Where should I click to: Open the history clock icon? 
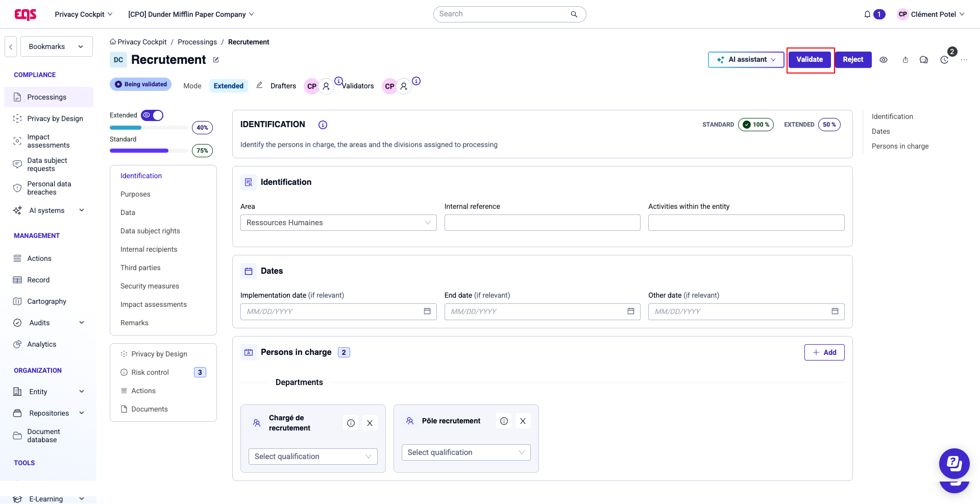pyautogui.click(x=944, y=60)
